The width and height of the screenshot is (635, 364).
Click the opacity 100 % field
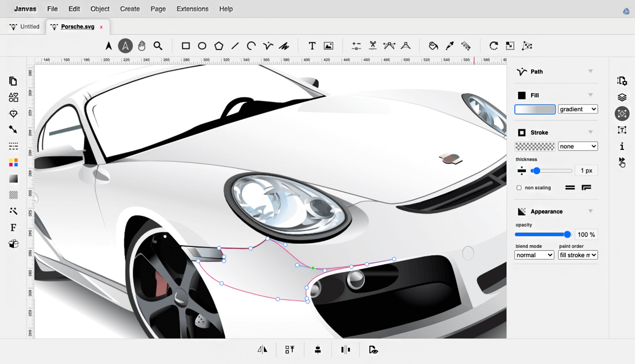tap(586, 234)
